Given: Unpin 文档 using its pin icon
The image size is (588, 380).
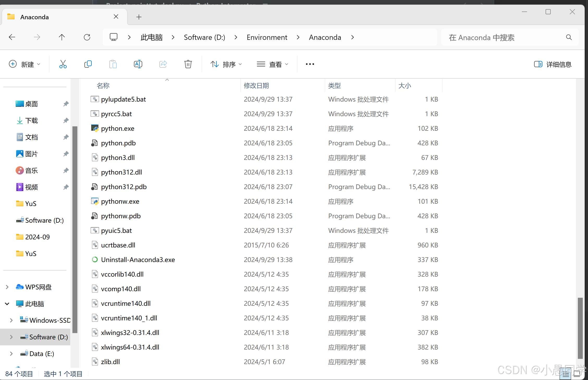Looking at the screenshot, I should pos(66,137).
